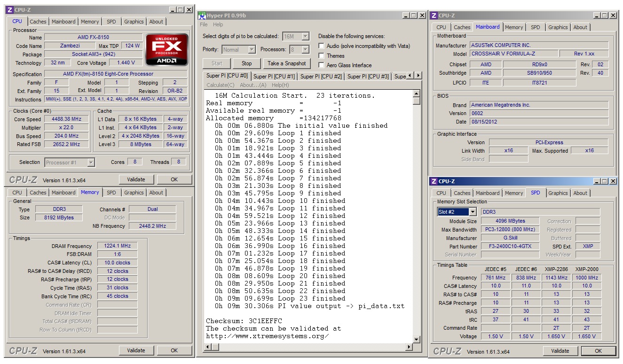Click the Take a Snapshot button
This screenshot has height=364, width=623.
tap(287, 63)
